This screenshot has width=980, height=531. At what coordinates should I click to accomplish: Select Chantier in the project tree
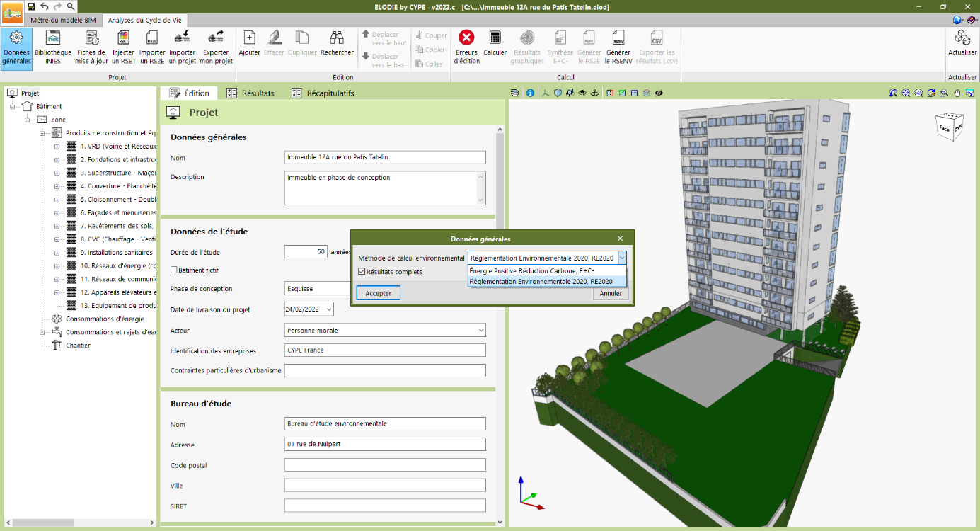coord(78,346)
